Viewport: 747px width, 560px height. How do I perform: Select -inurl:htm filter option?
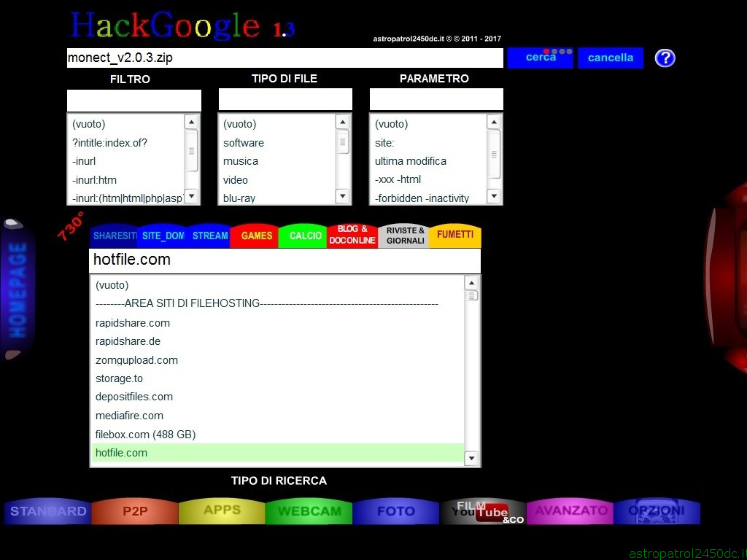click(x=125, y=180)
